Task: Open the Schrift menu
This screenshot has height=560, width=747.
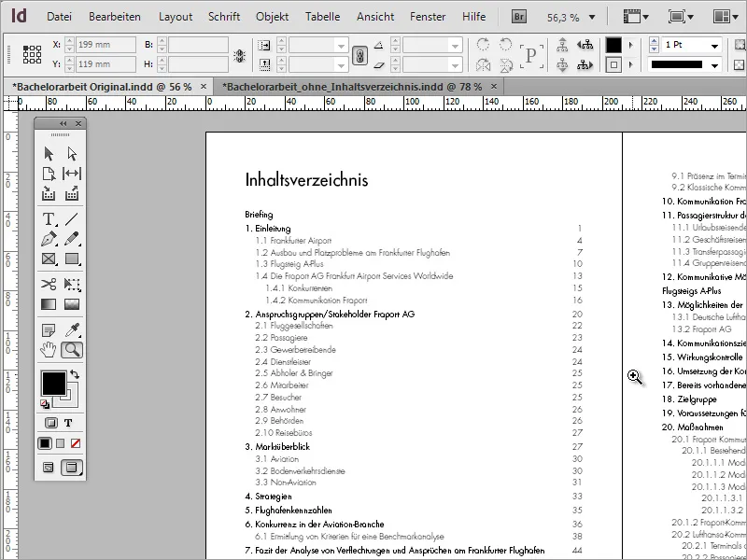Action: [x=224, y=17]
